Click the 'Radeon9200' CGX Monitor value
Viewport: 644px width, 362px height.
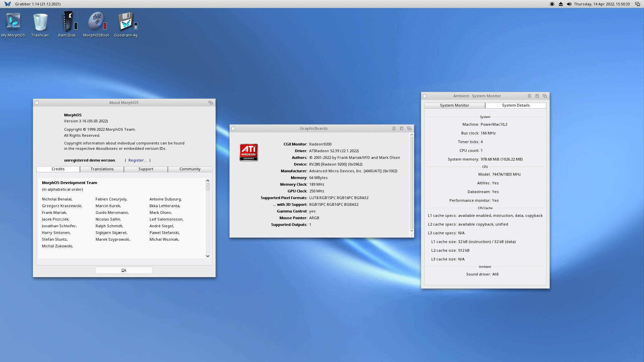click(320, 144)
